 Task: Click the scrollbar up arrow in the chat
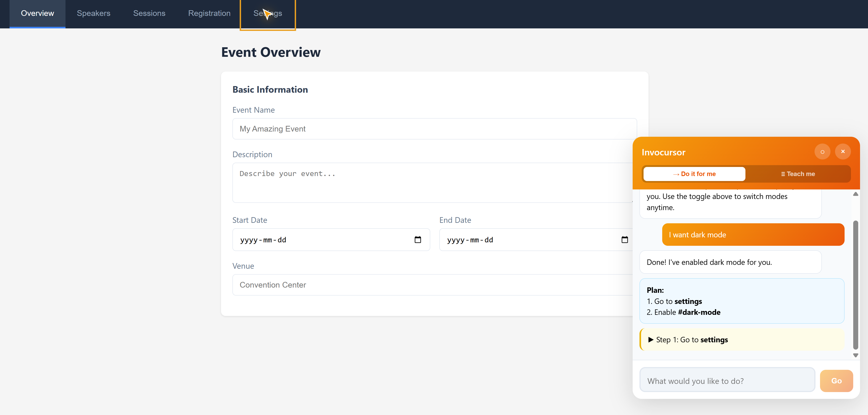[x=855, y=194]
